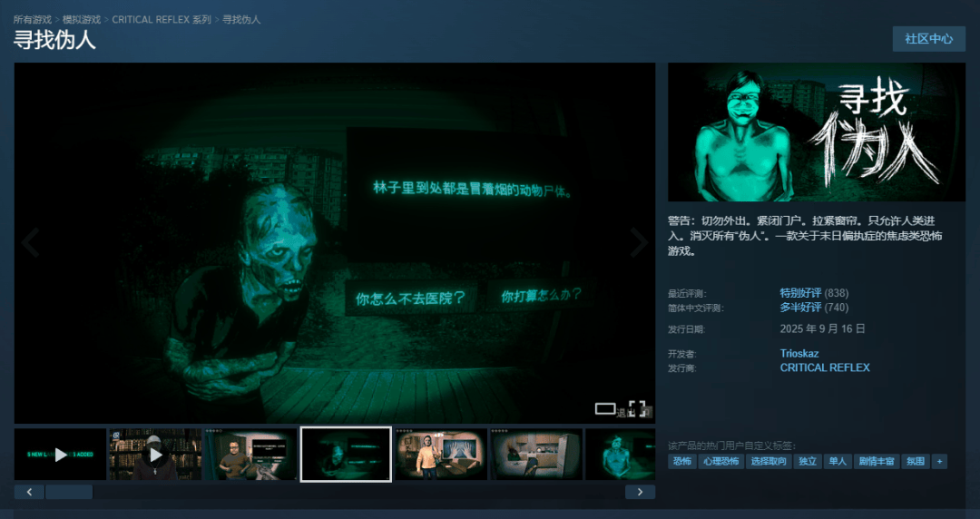Click the review count (838)

[837, 293]
